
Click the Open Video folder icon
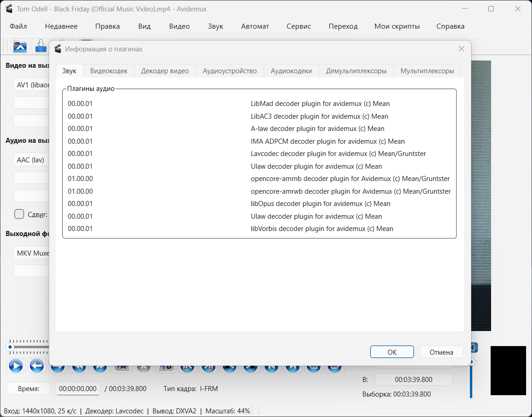(20, 46)
